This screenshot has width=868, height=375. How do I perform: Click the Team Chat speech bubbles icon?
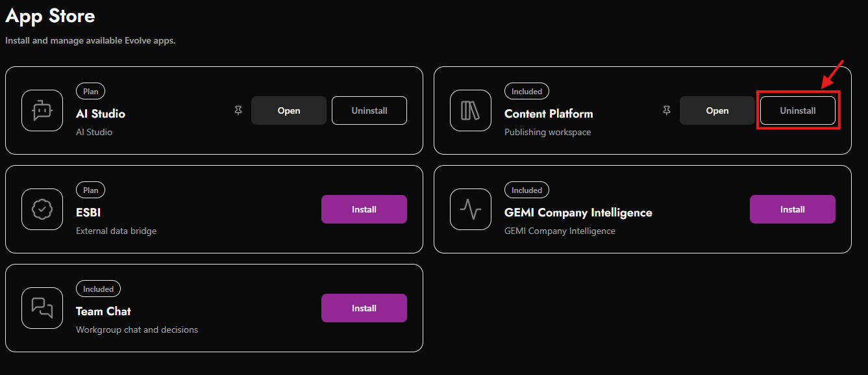(x=42, y=308)
